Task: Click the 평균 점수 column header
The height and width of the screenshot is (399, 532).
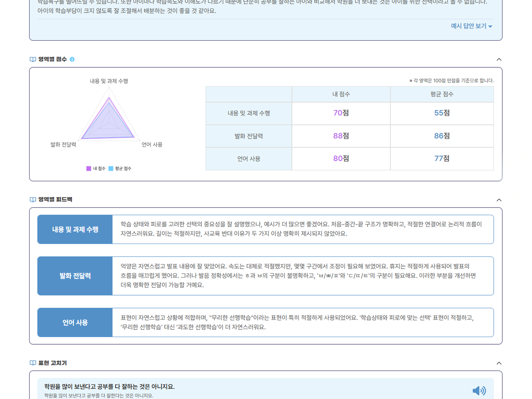Action: point(442,94)
